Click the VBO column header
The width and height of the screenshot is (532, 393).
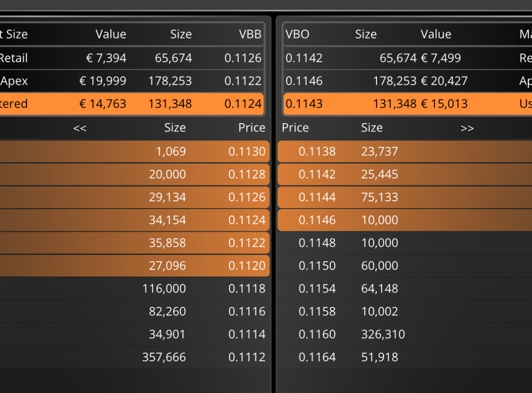[x=297, y=34]
